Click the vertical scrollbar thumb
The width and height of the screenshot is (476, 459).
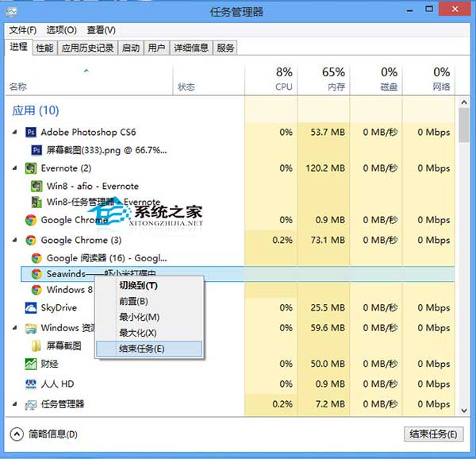tap(464, 125)
